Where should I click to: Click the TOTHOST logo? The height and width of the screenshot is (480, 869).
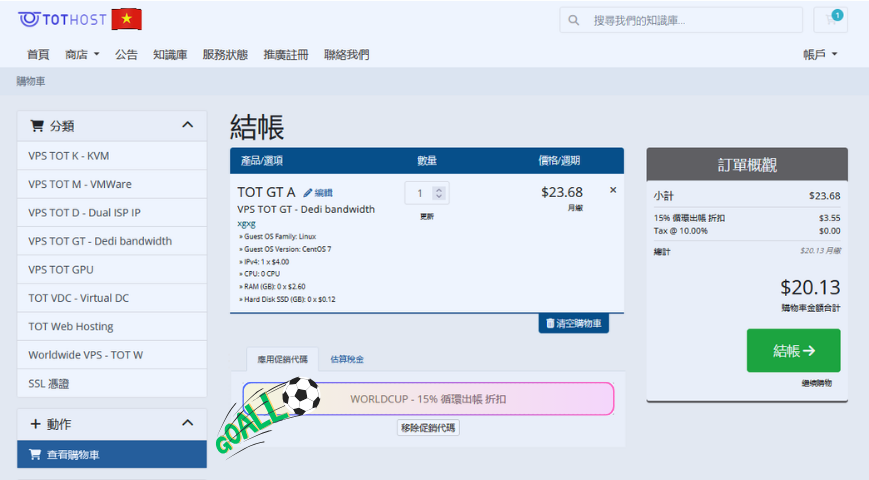coord(62,19)
